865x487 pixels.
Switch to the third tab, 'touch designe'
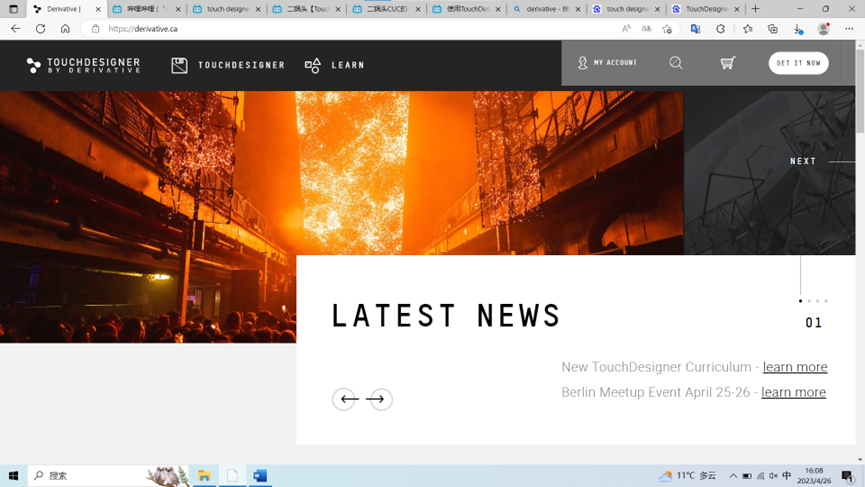(x=226, y=9)
